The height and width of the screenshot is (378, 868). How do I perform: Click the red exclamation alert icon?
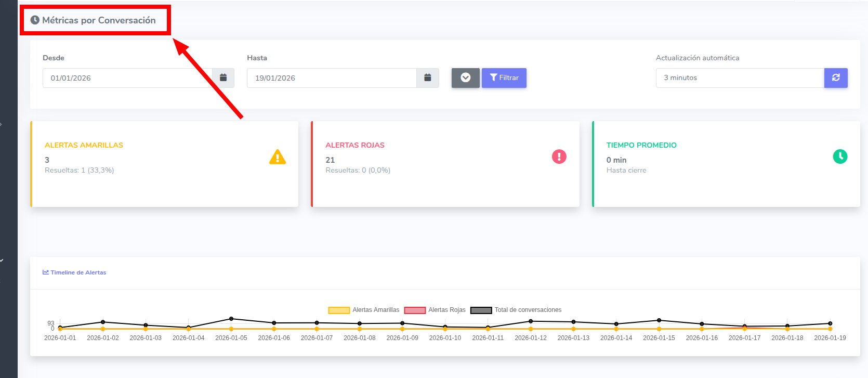[x=559, y=157]
